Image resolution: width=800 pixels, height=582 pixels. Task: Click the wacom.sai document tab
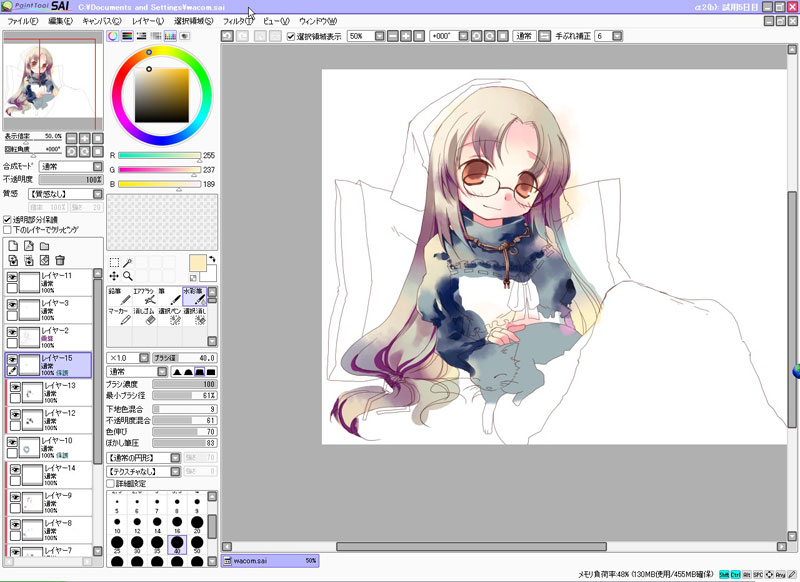270,561
